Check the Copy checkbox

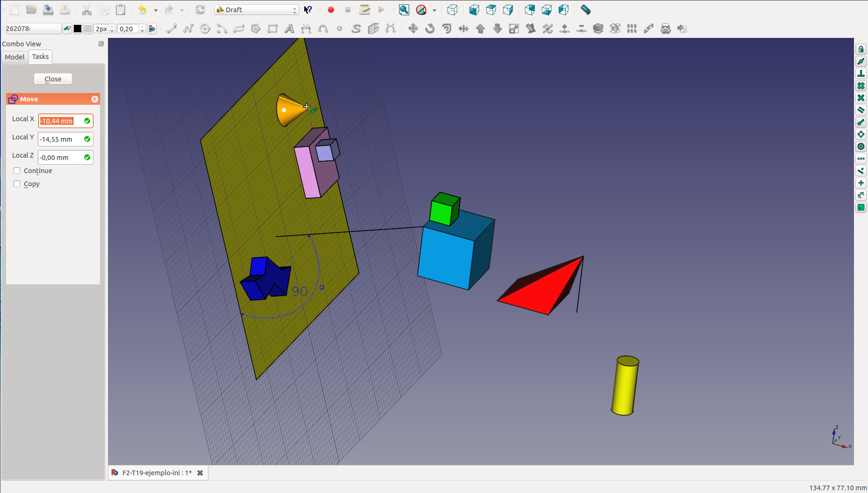tap(17, 184)
